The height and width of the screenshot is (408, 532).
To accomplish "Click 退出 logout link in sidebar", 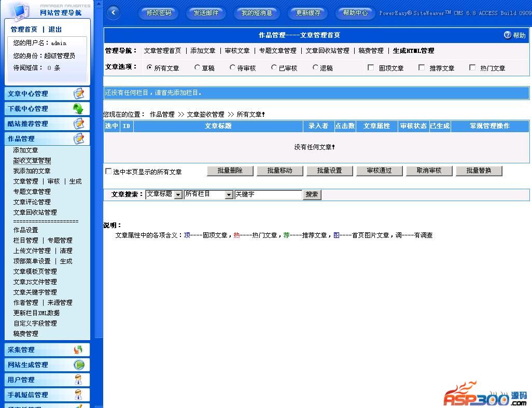I will tap(55, 30).
